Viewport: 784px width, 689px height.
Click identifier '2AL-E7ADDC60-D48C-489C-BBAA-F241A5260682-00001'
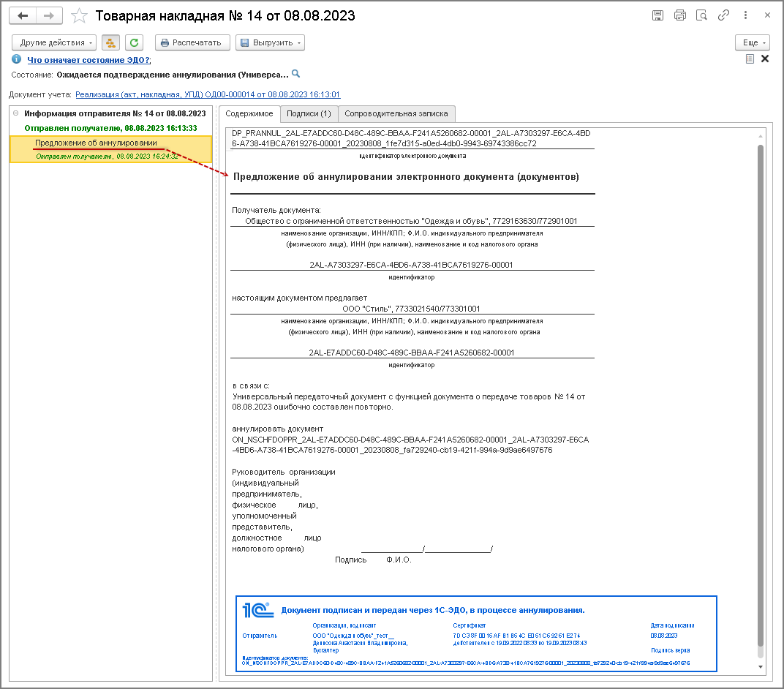coord(411,353)
